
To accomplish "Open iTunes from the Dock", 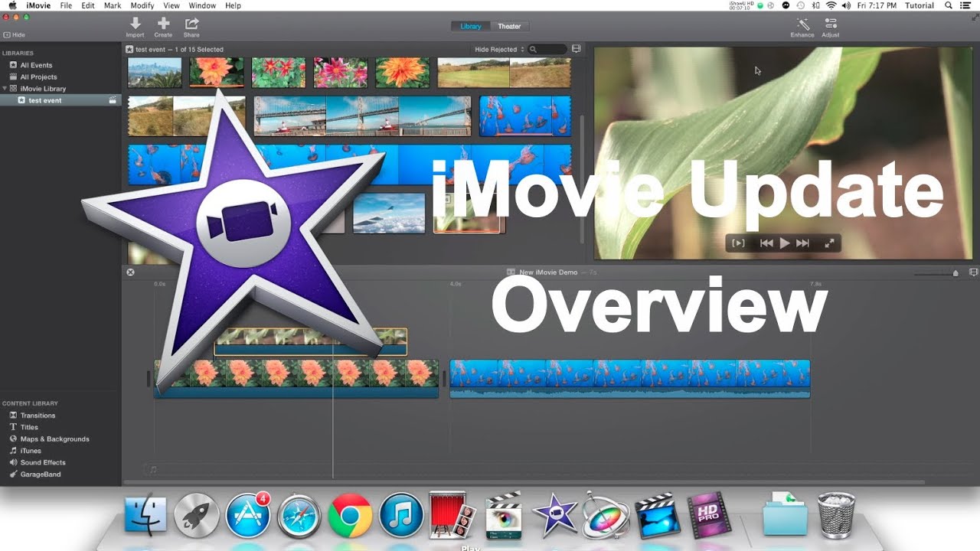I will tap(401, 514).
